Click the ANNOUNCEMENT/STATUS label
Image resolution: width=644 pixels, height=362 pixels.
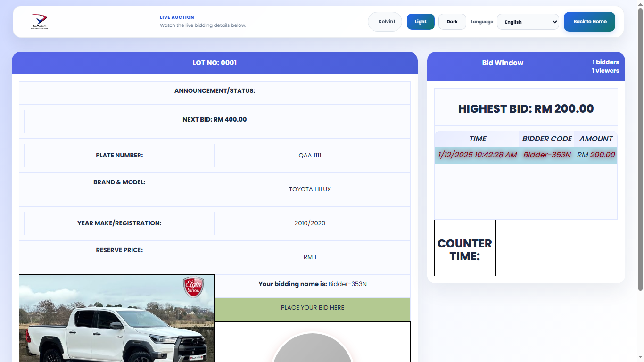click(215, 90)
